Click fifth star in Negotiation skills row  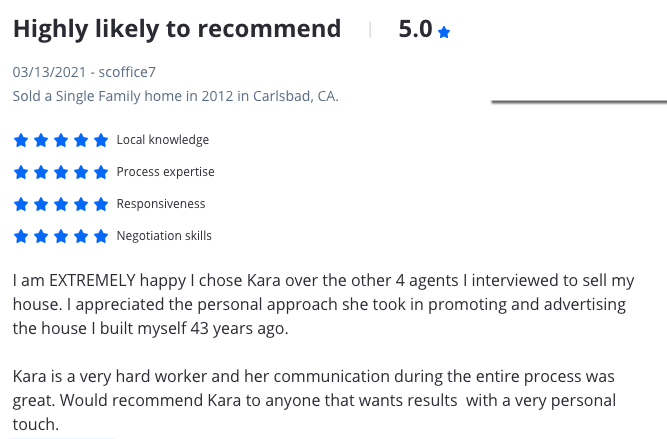tap(101, 236)
